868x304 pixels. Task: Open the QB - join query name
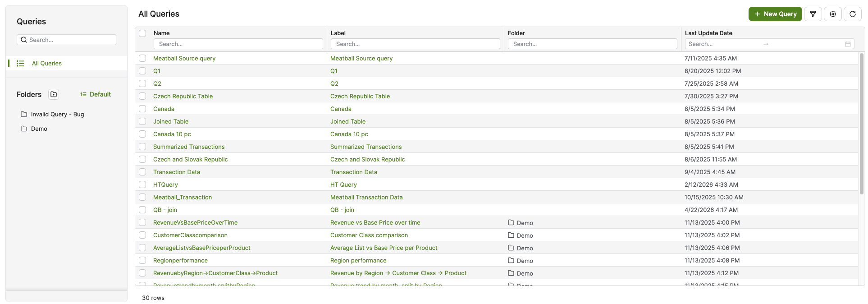[165, 210]
